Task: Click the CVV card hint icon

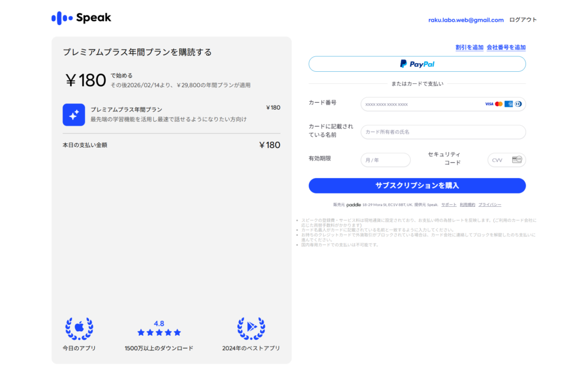Action: 516,160
